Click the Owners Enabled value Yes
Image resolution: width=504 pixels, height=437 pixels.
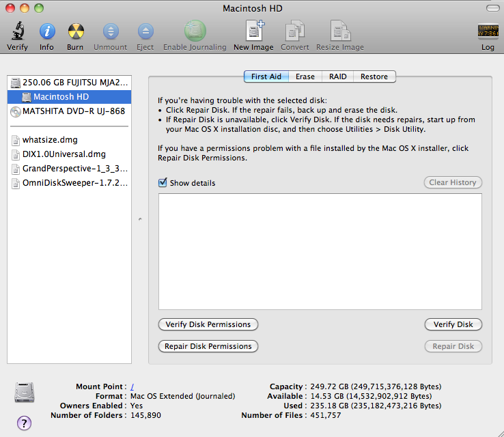(x=137, y=406)
